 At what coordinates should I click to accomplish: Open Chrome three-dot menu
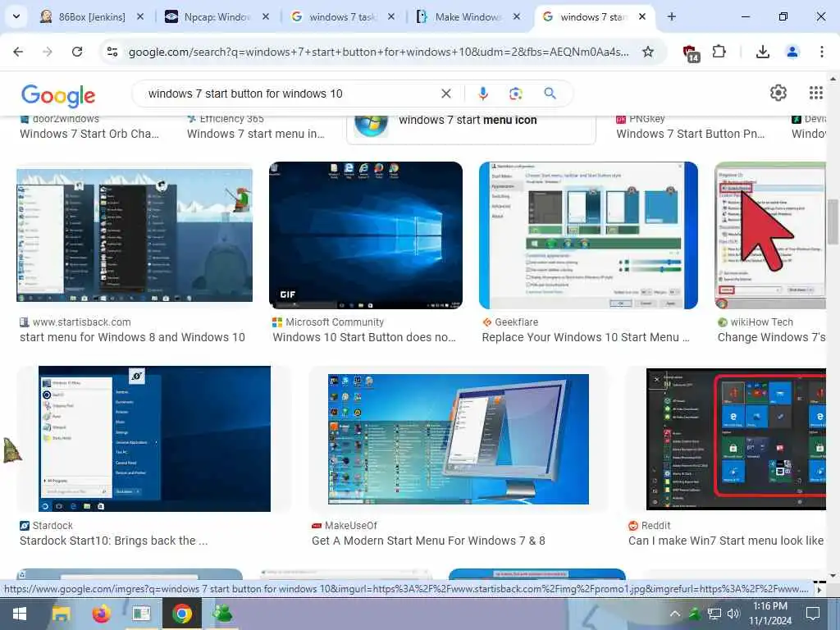(x=821, y=52)
